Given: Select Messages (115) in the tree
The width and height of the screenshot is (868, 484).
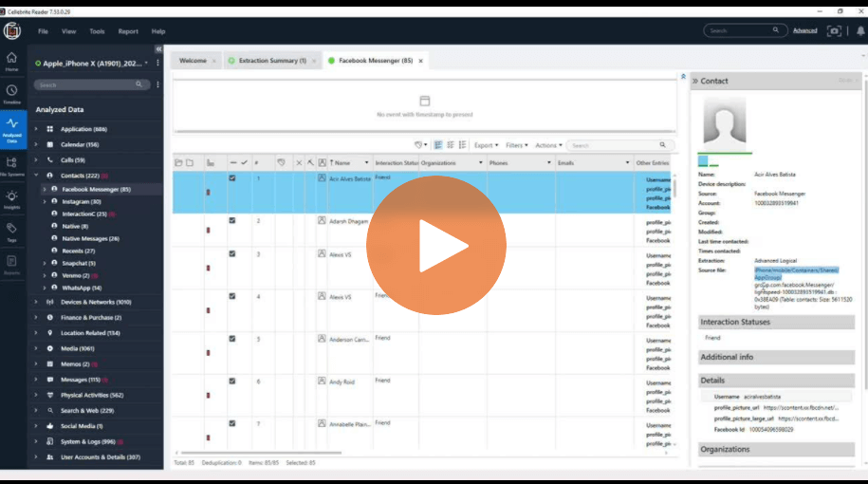Looking at the screenshot, I should tap(81, 380).
